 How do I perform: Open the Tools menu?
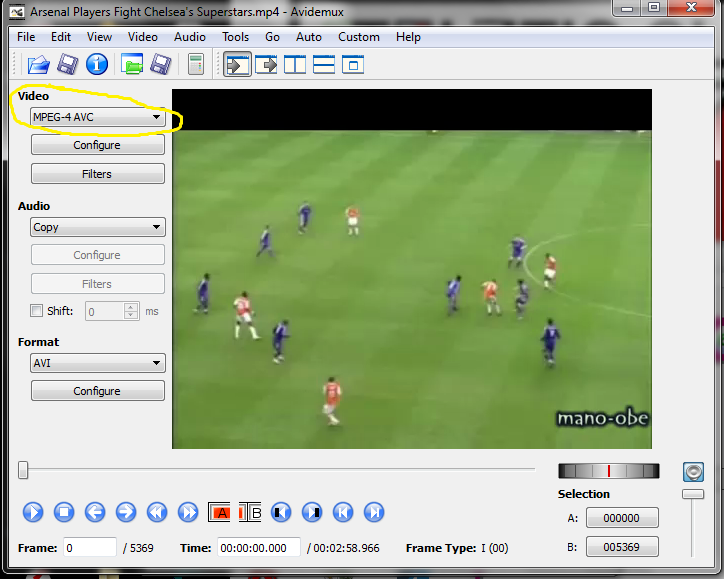[x=235, y=37]
